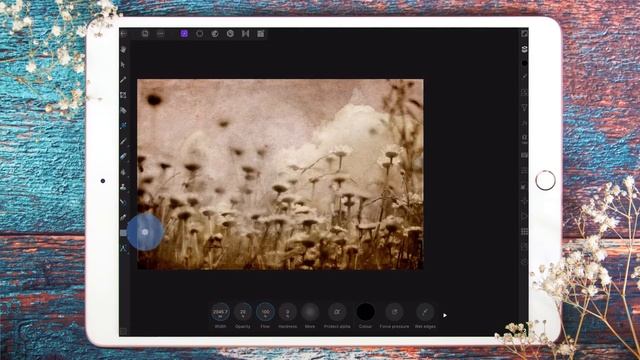Switch to the highlighted Photo persona

pos(184,33)
